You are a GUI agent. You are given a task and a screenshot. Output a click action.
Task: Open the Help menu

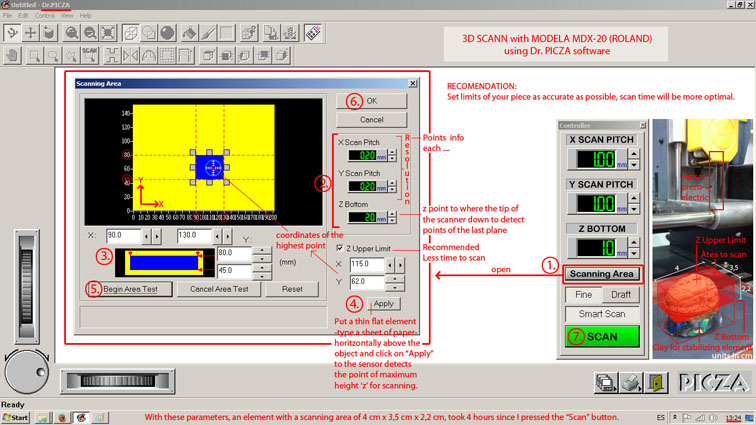coord(85,15)
